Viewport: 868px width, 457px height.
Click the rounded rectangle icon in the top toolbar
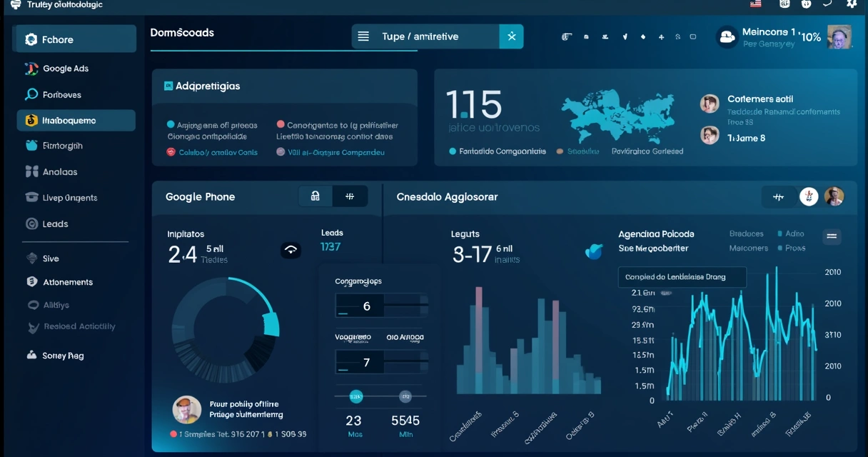click(693, 36)
